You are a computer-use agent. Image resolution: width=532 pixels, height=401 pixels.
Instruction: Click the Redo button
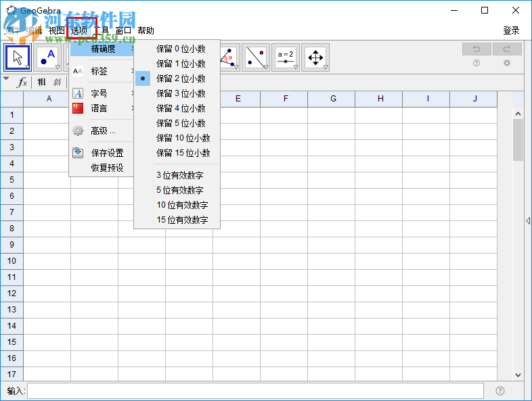(507, 49)
